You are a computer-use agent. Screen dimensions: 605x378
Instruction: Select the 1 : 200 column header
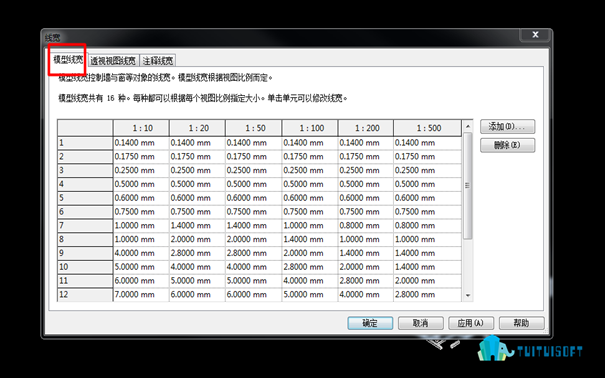click(x=366, y=128)
